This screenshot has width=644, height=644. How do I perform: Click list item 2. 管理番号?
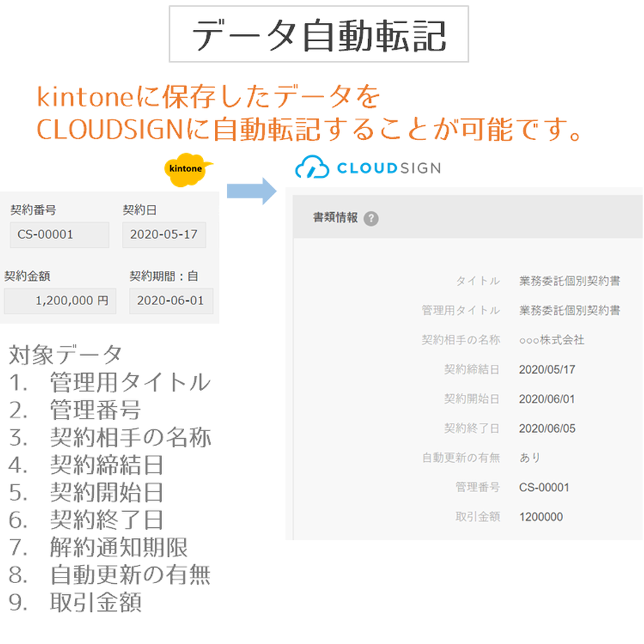[75, 410]
